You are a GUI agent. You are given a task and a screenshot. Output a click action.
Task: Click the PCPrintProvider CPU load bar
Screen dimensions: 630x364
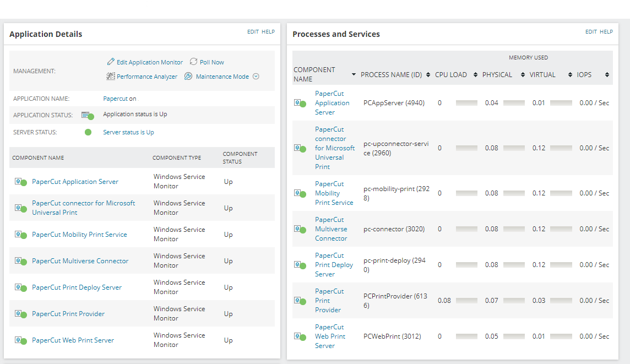click(x=466, y=301)
